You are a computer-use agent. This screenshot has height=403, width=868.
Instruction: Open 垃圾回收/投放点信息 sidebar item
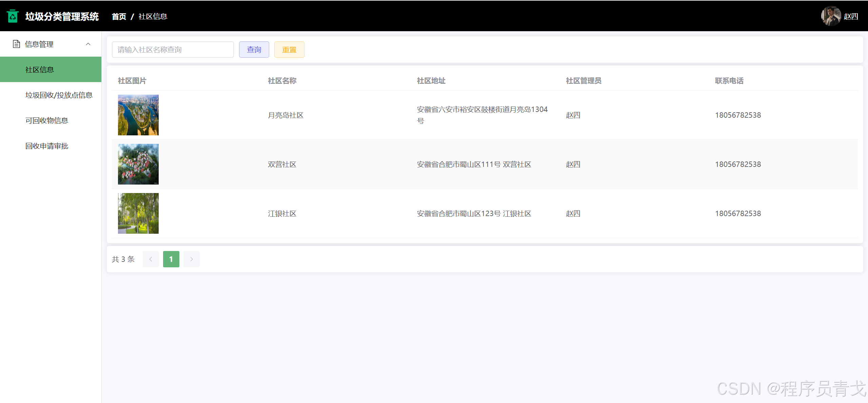(59, 95)
